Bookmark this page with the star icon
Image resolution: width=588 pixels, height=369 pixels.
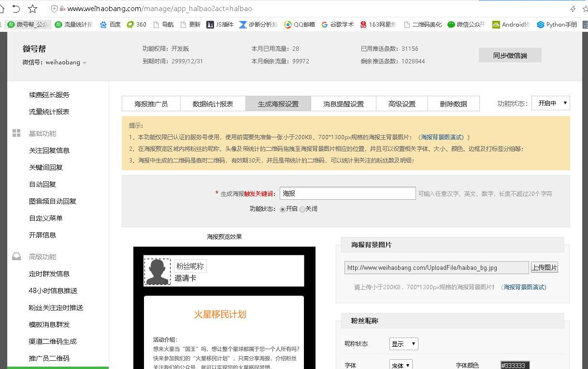point(33,9)
